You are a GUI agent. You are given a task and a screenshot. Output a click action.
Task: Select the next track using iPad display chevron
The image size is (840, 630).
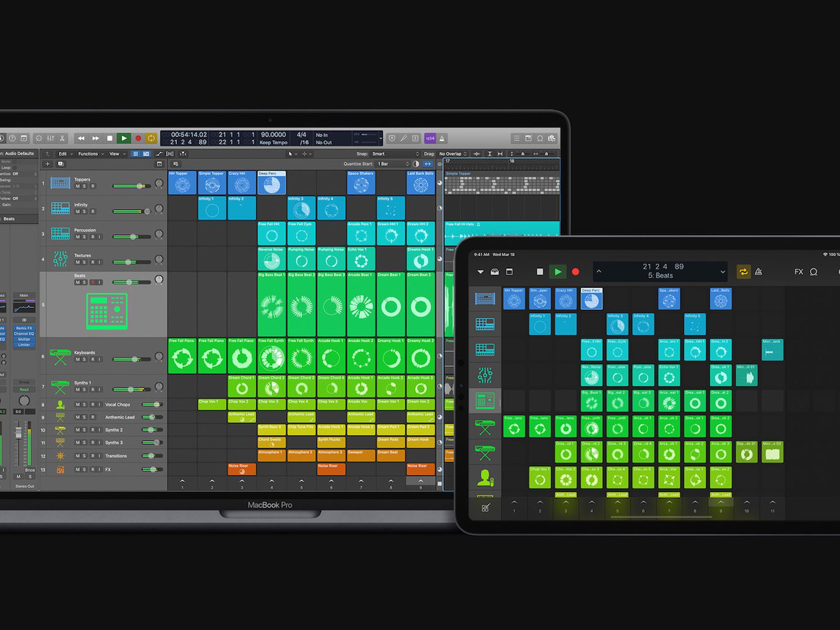(x=722, y=272)
